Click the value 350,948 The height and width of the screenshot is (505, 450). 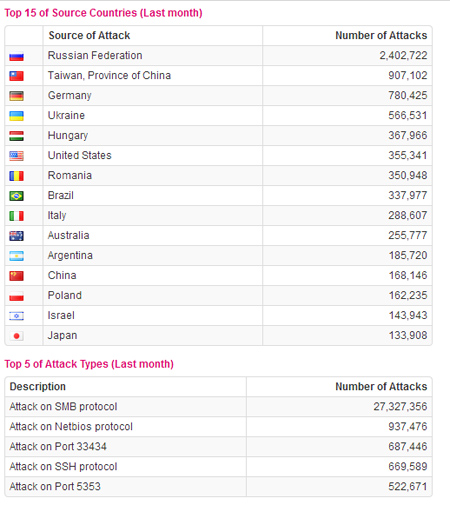point(408,175)
